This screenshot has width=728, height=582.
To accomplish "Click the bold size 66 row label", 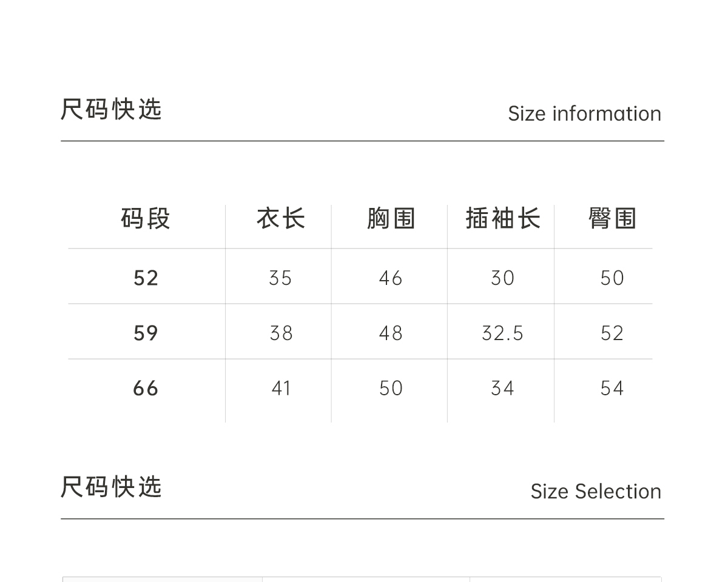I will (146, 389).
